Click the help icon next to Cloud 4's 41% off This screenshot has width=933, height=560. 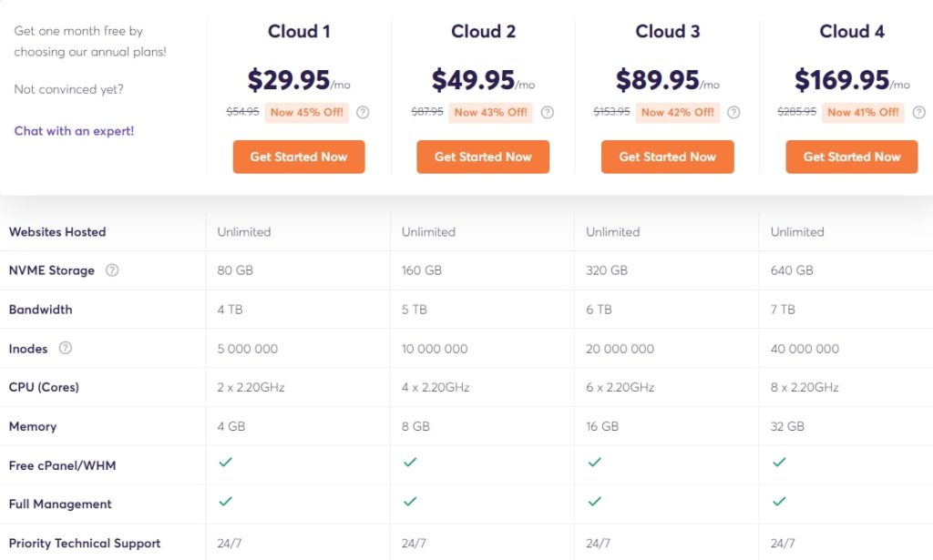tap(918, 113)
